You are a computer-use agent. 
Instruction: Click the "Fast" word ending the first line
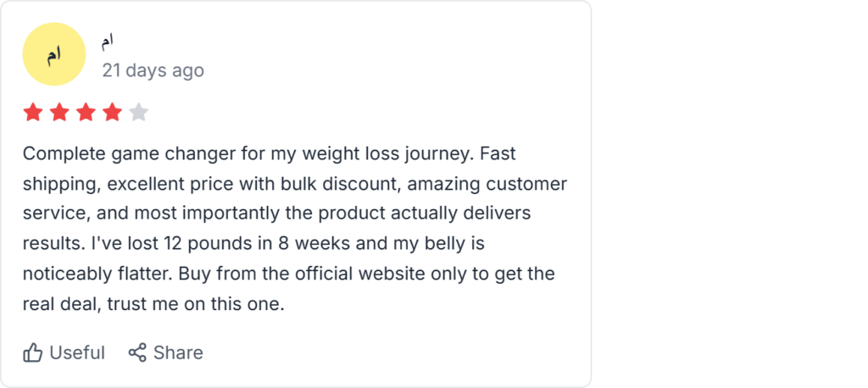click(x=498, y=154)
